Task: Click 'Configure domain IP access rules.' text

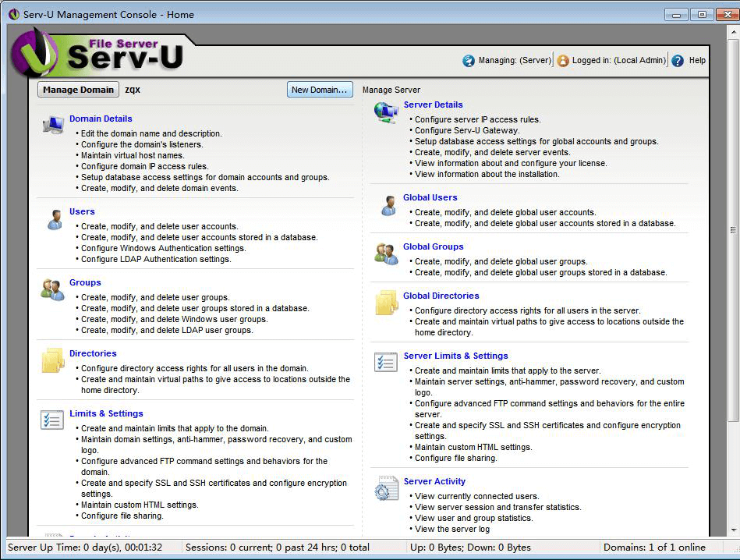Action: 145,166
